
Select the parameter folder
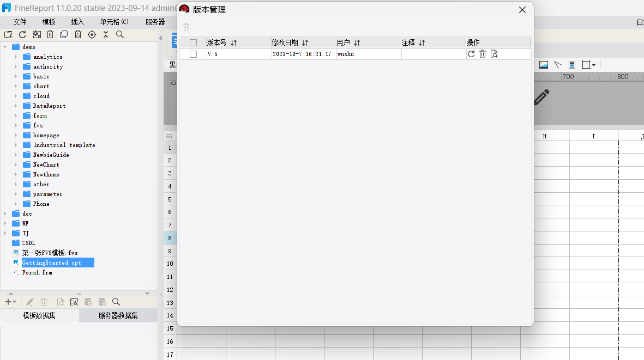(x=47, y=194)
